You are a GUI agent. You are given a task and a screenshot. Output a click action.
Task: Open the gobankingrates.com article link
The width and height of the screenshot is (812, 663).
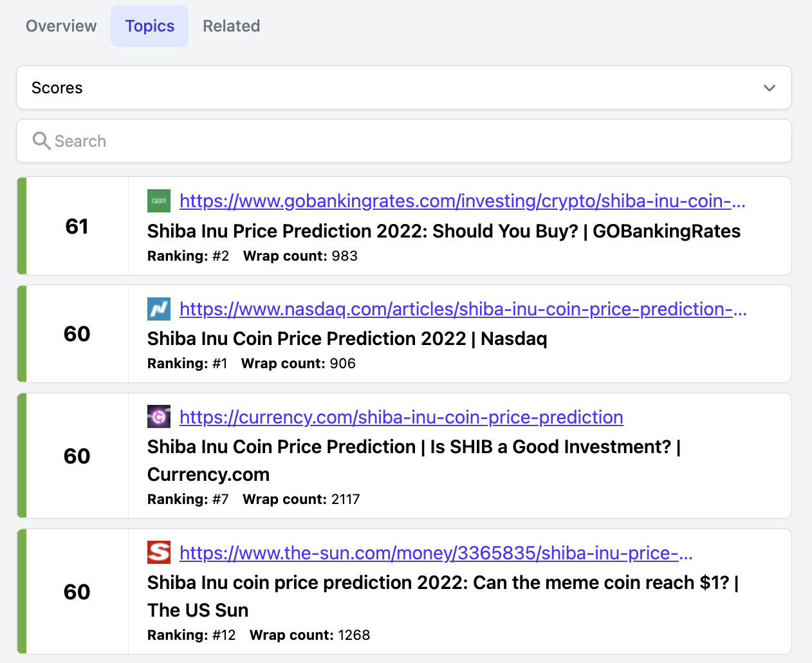pos(463,201)
